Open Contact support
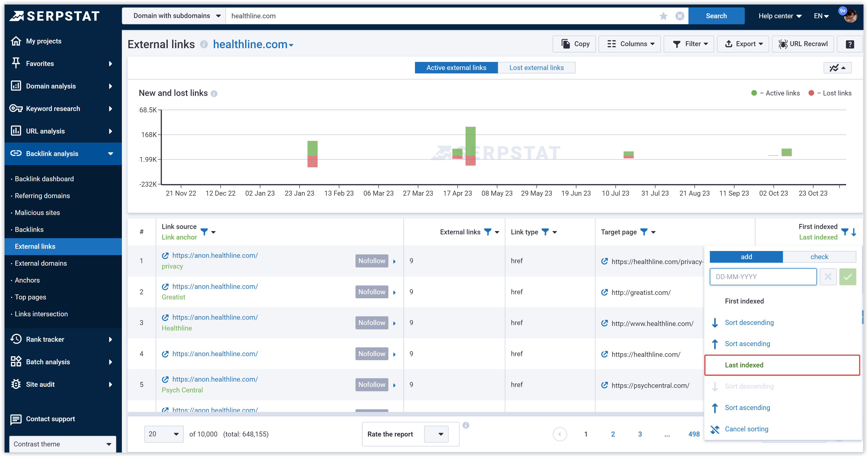868x457 pixels. tap(50, 419)
